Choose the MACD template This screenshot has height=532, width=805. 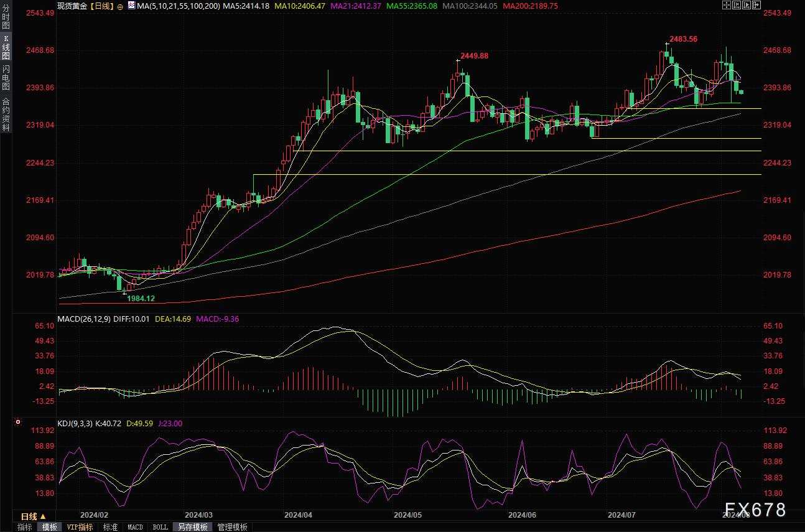135,527
